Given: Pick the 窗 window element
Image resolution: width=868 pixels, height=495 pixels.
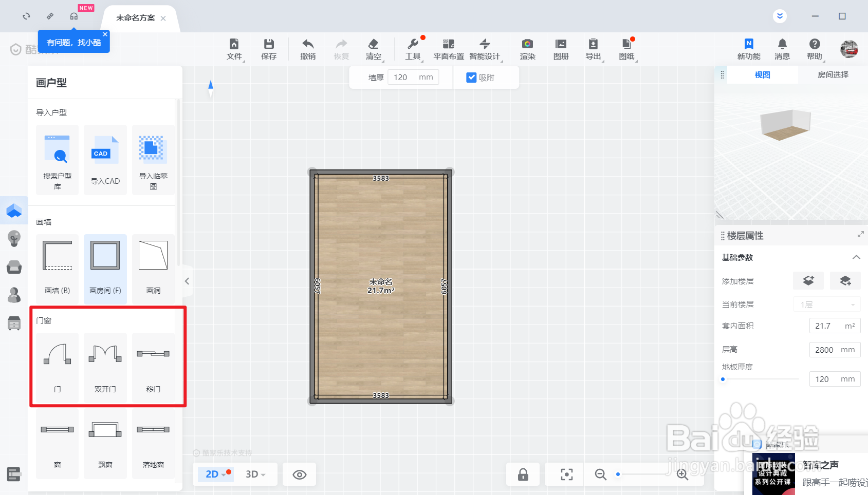Looking at the screenshot, I should pos(58,444).
